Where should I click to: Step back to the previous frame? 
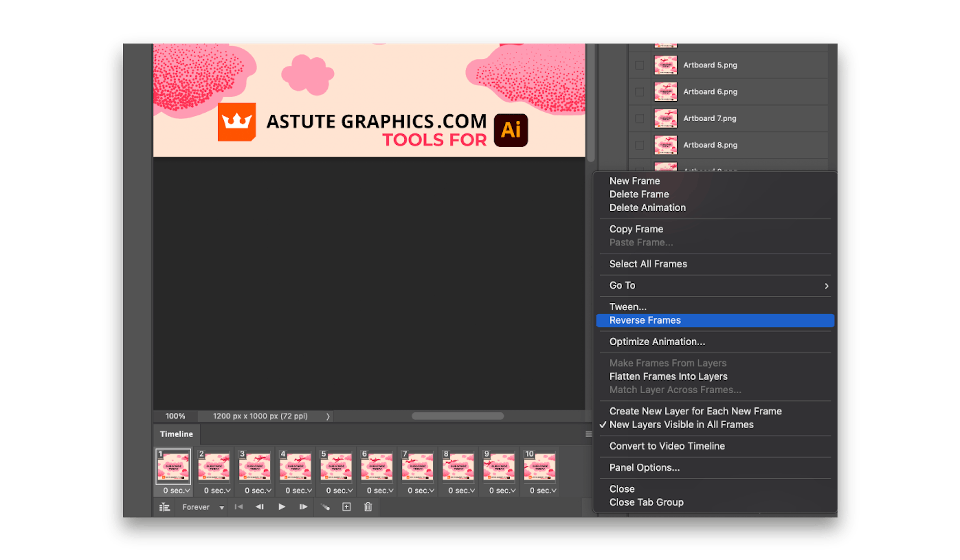tap(260, 507)
